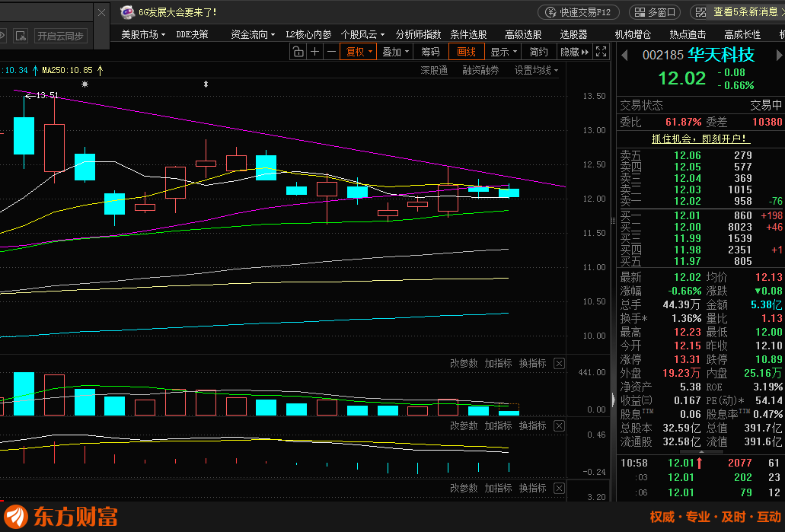Click 开启云同步 button
Image resolution: width=785 pixels, height=532 pixels.
tap(60, 36)
